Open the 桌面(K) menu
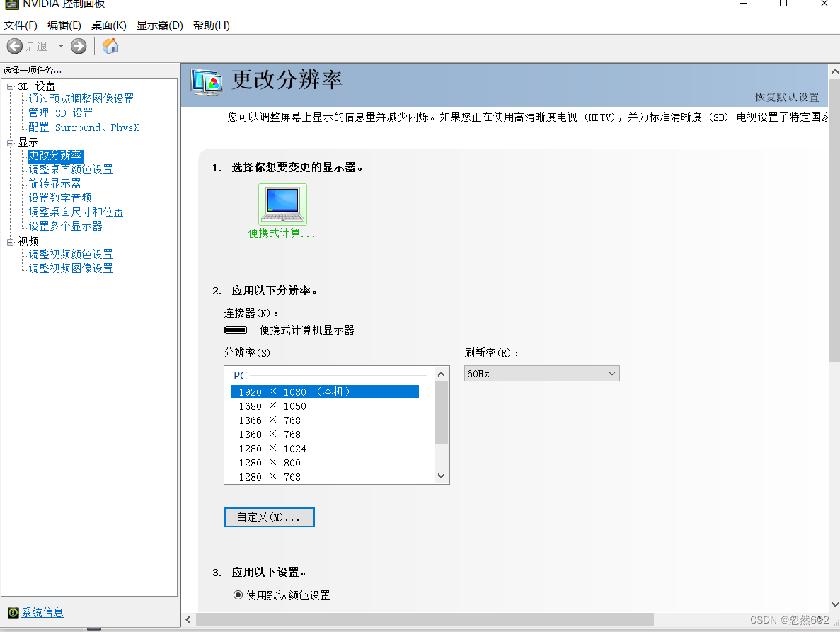 [x=109, y=25]
